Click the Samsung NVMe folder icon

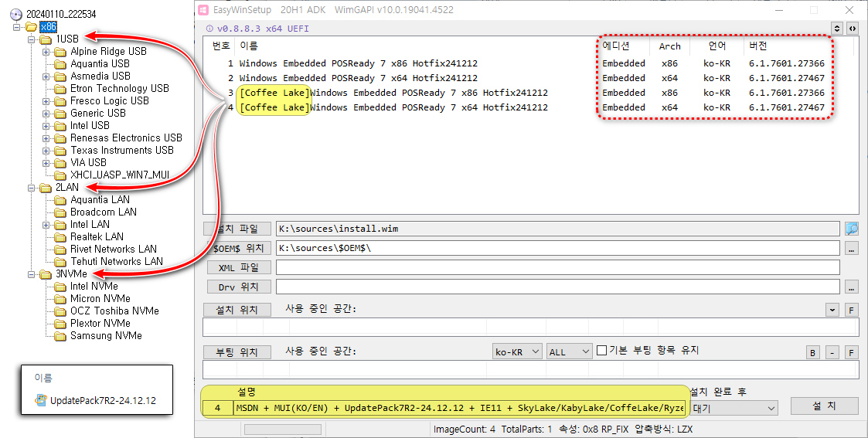point(60,336)
